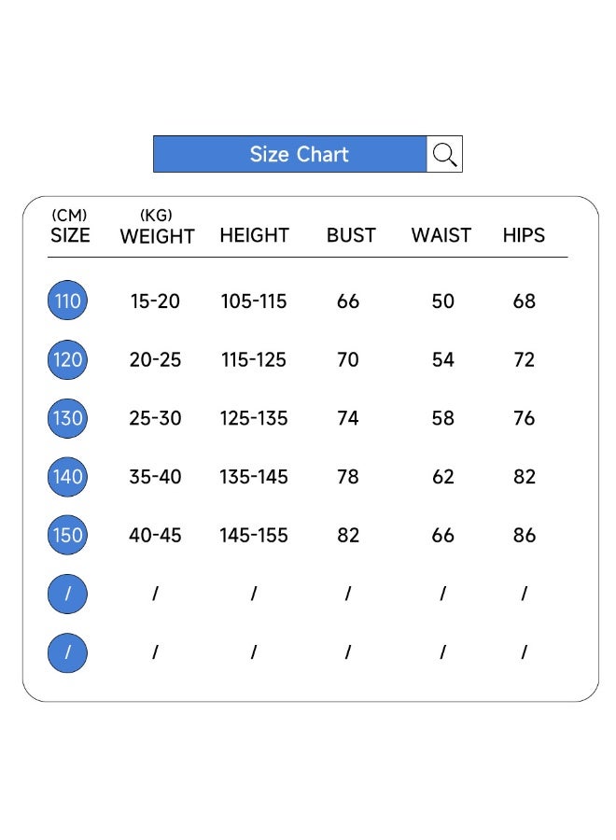
Task: Select the blue 150 size circle
Action: coord(67,535)
